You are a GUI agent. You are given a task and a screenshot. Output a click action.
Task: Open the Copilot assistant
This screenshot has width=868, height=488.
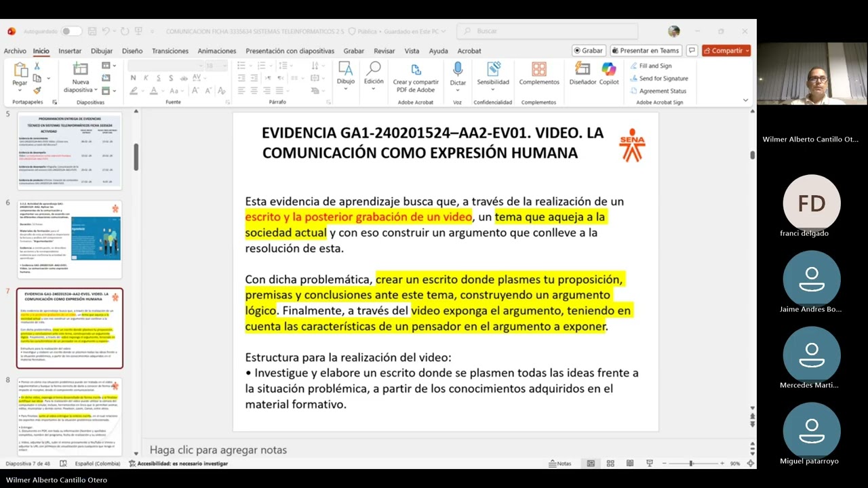pos(609,74)
